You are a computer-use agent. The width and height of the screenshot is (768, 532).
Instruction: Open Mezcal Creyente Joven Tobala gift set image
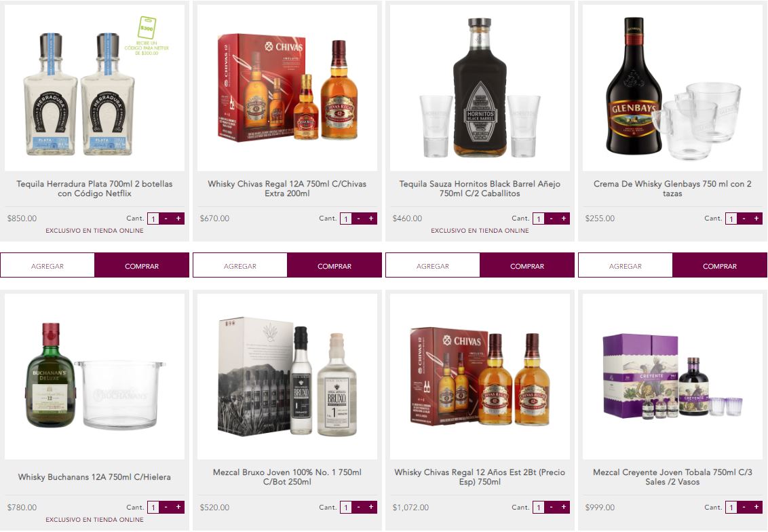pos(672,376)
